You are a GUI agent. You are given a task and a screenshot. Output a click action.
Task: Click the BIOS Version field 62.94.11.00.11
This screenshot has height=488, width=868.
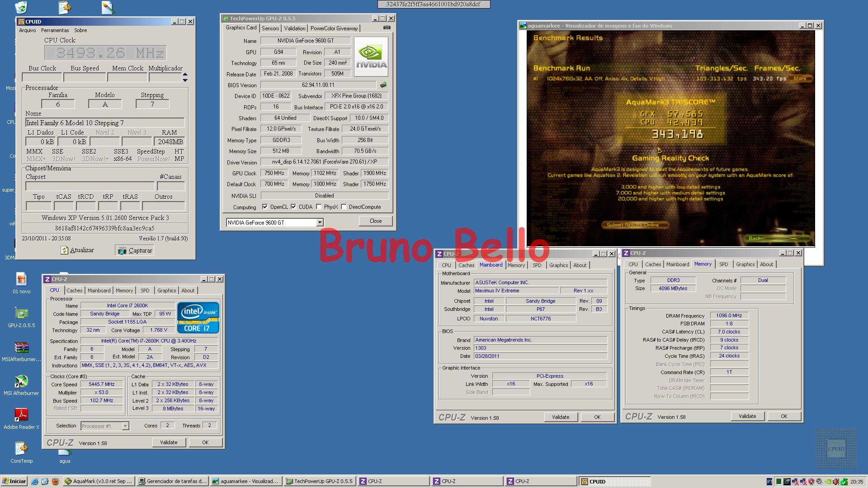pyautogui.click(x=318, y=85)
